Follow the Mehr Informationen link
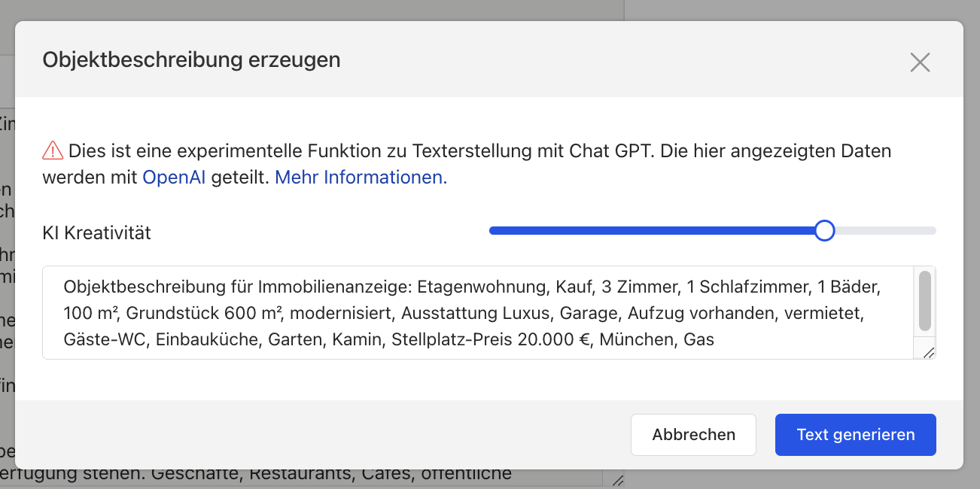Viewport: 980px width, 489px height. [x=361, y=178]
